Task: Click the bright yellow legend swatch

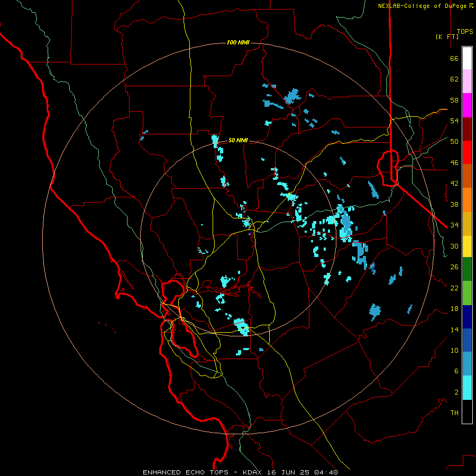Action: 467,246
